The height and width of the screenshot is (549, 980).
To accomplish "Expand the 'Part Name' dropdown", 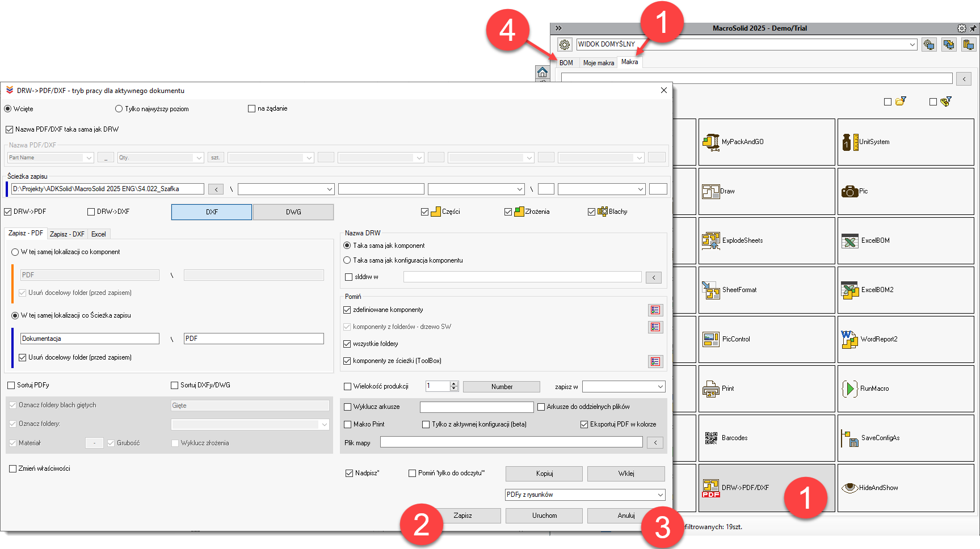I will tap(50, 158).
